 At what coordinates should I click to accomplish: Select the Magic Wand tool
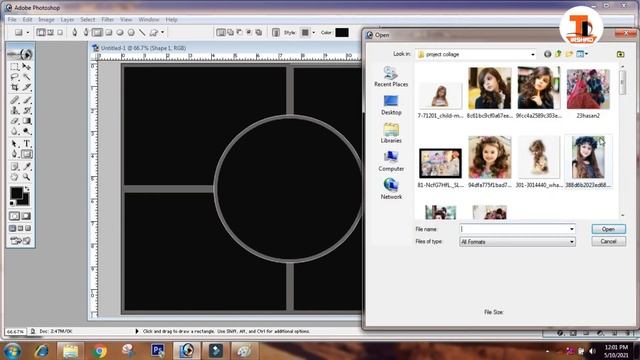pos(27,77)
